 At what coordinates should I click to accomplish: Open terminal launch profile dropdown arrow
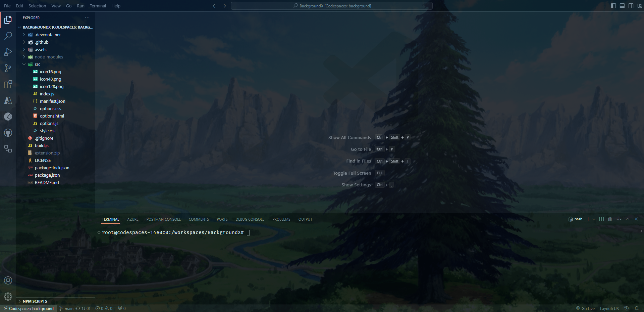click(594, 219)
